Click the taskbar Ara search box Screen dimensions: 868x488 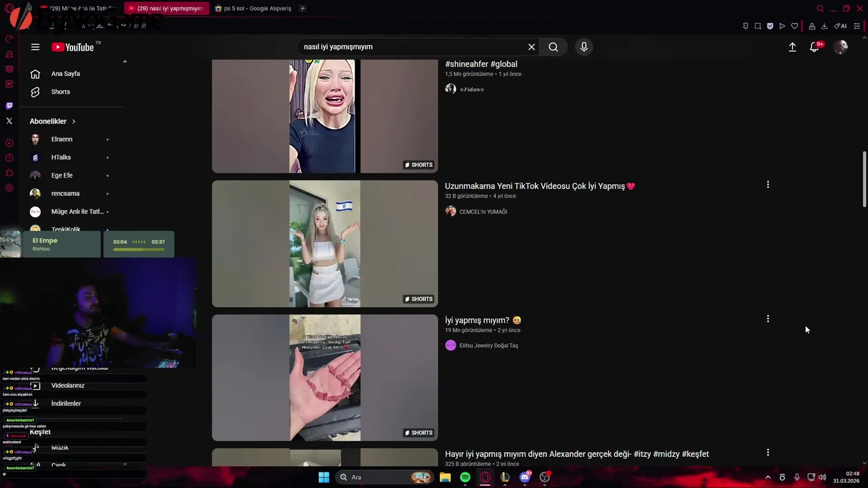pyautogui.click(x=384, y=477)
